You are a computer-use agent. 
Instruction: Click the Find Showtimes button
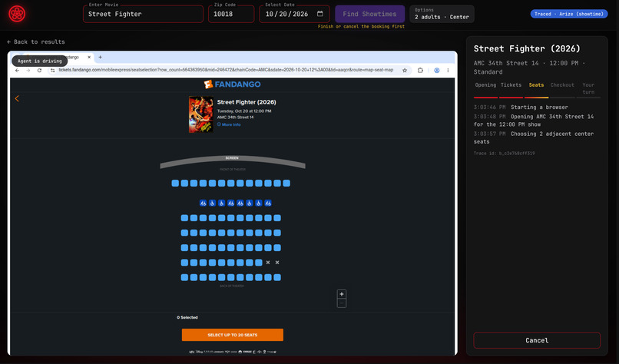pos(370,14)
